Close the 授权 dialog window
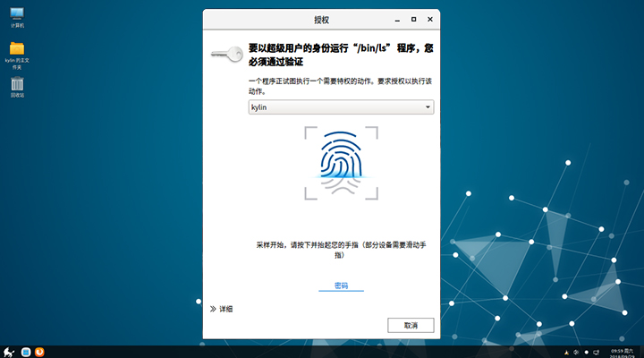This screenshot has height=358, width=644. tap(428, 19)
